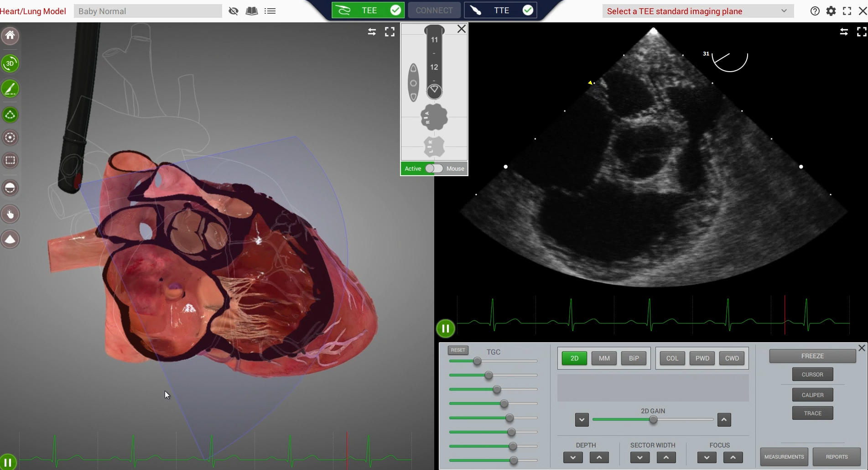The width and height of the screenshot is (868, 470).
Task: Click the CURSOR button
Action: [x=812, y=375]
